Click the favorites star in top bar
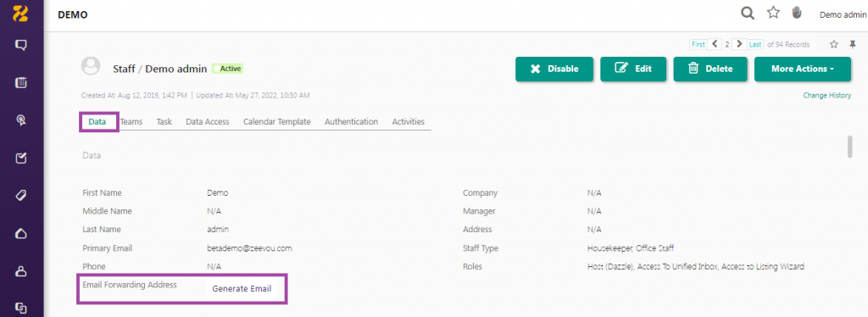Viewport: 868px width, 317px height. 773,14
